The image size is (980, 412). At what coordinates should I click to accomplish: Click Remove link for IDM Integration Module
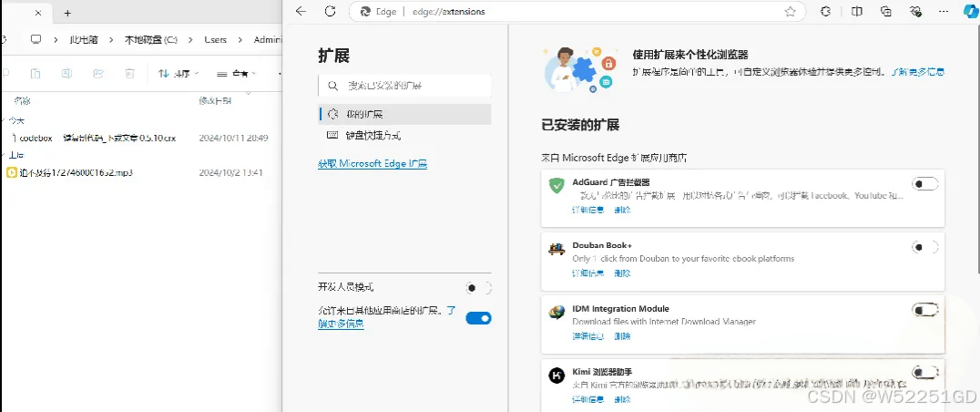622,336
